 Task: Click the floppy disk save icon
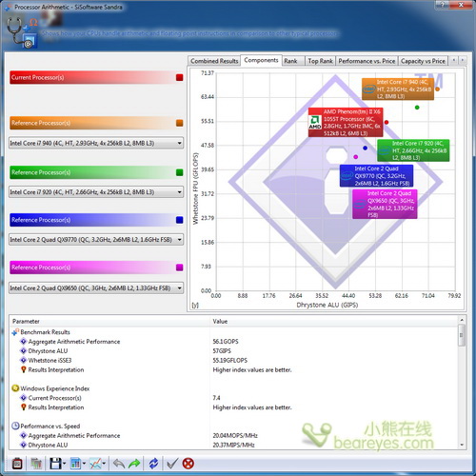pyautogui.click(x=55, y=464)
